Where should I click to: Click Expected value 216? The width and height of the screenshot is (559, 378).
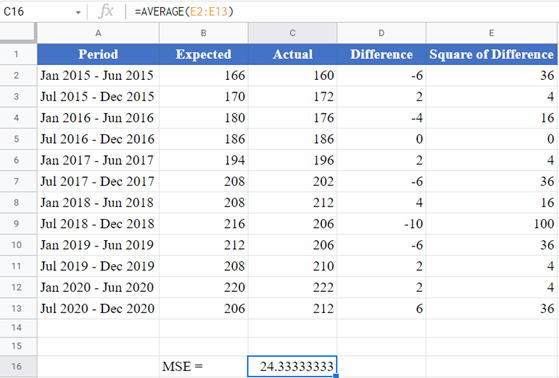(x=204, y=224)
